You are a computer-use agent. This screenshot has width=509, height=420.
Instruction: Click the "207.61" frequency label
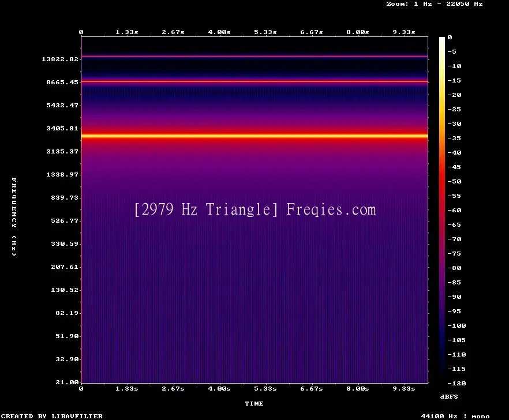coord(65,267)
